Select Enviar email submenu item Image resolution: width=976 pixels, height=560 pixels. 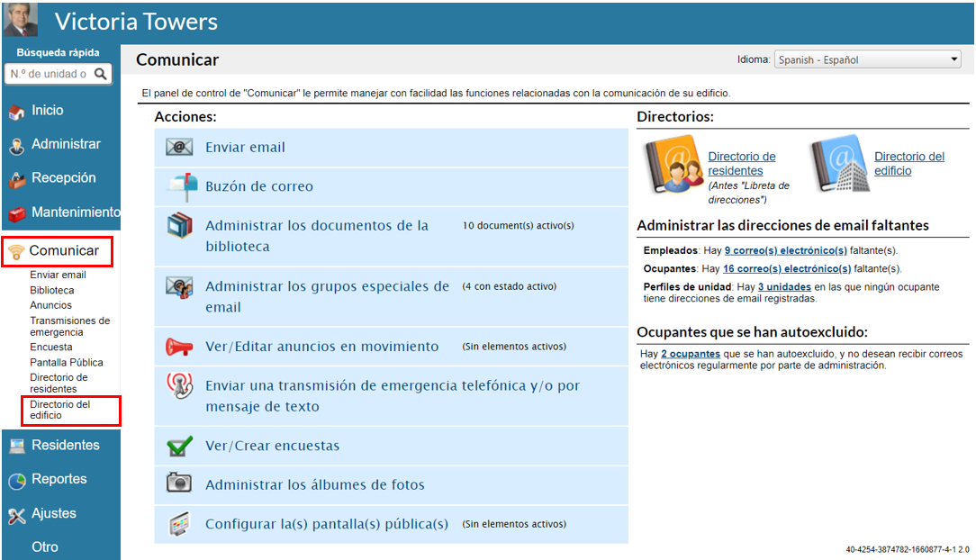click(x=58, y=275)
